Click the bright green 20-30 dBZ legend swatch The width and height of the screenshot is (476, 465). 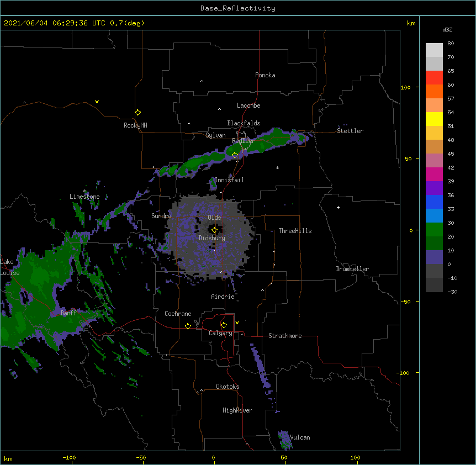[434, 230]
